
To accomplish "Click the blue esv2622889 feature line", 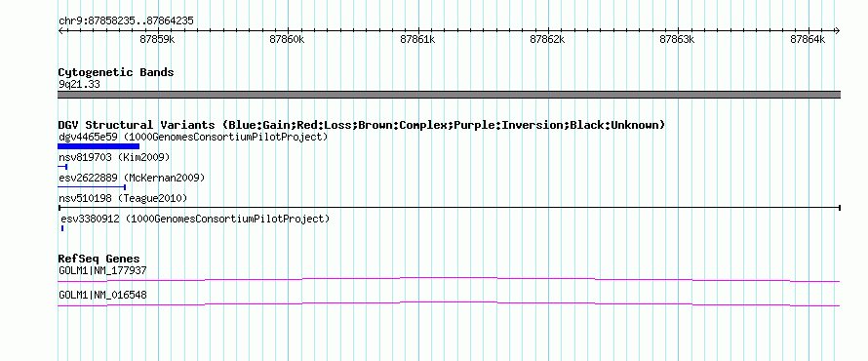I will pos(92,187).
